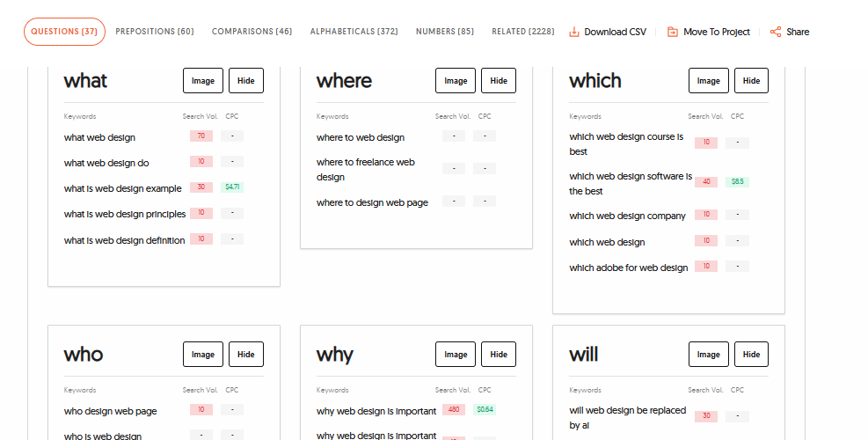Click keyword 'where to freelance web design'

pyautogui.click(x=365, y=169)
